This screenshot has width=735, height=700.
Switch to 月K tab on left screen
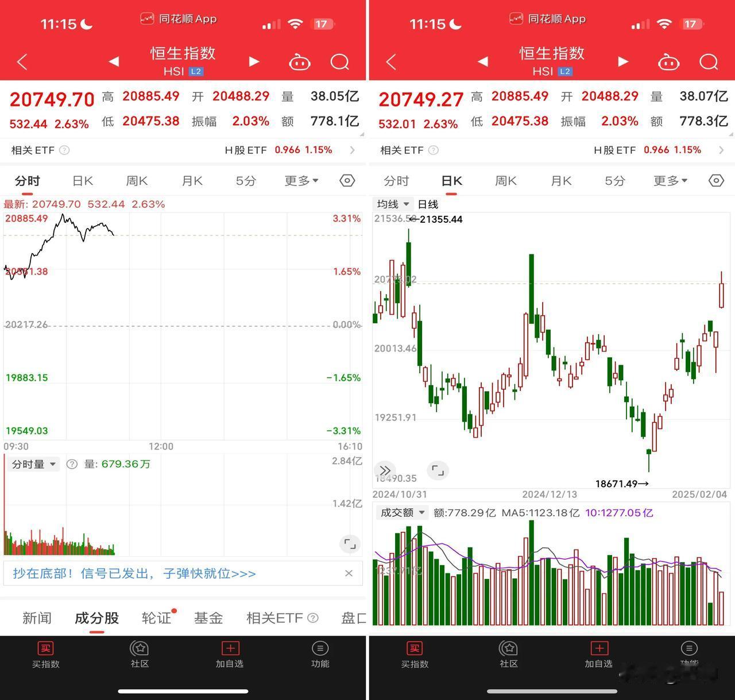[192, 181]
